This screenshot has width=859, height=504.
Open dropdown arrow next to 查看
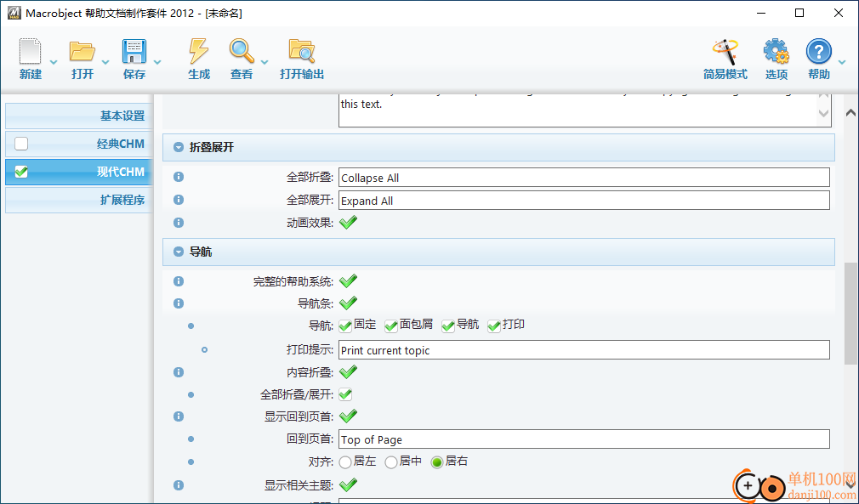click(265, 62)
